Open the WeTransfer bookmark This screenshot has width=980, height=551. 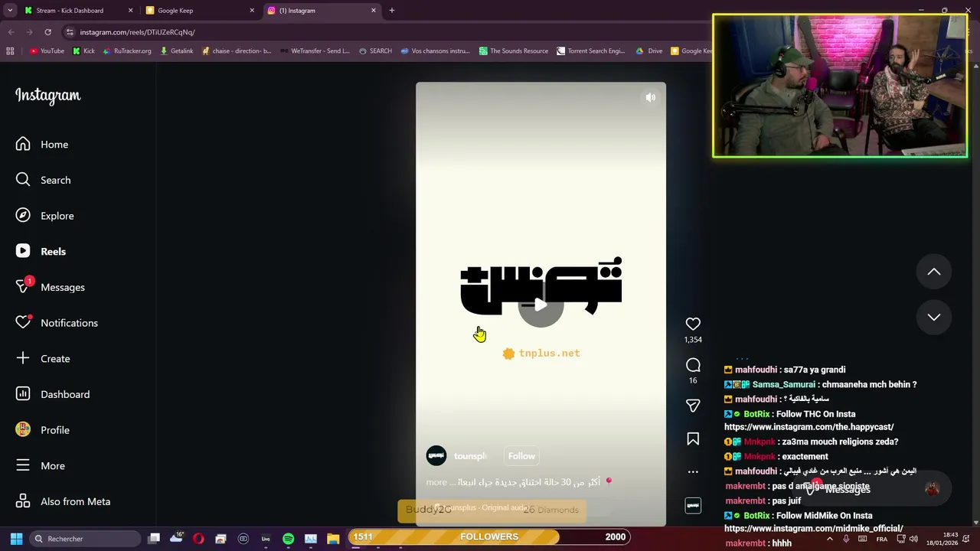315,51
